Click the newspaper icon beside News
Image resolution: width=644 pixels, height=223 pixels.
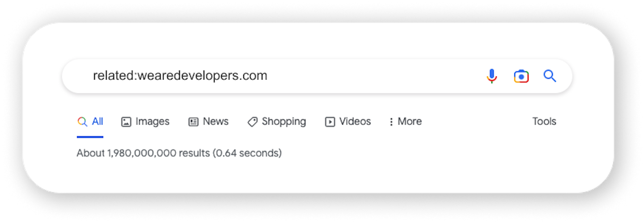click(193, 122)
